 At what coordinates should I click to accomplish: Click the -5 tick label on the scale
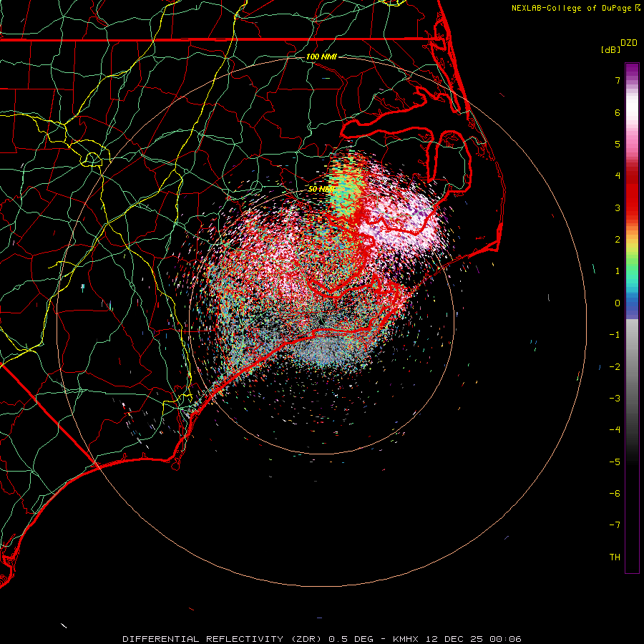pos(615,462)
